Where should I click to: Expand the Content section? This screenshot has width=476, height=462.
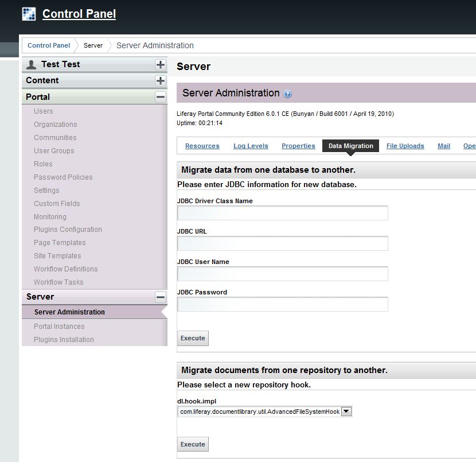[x=161, y=81]
